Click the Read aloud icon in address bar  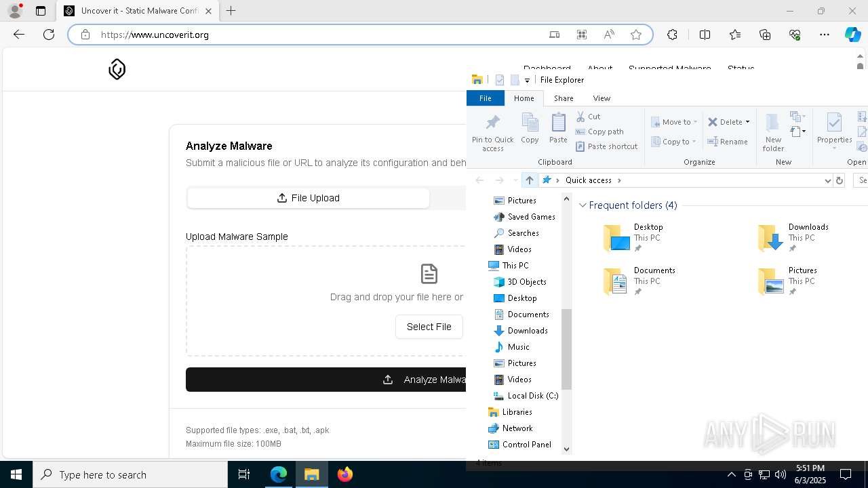pos(609,35)
